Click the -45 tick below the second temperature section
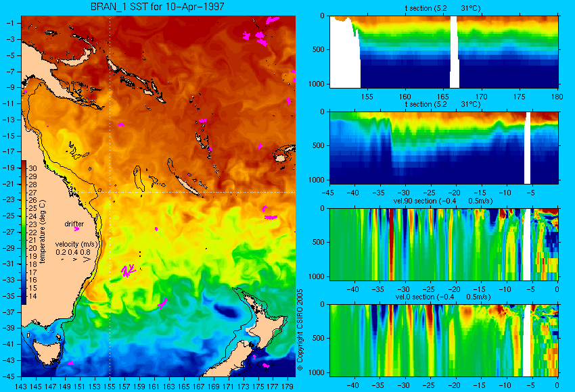The height and width of the screenshot is (392, 575). [328, 193]
